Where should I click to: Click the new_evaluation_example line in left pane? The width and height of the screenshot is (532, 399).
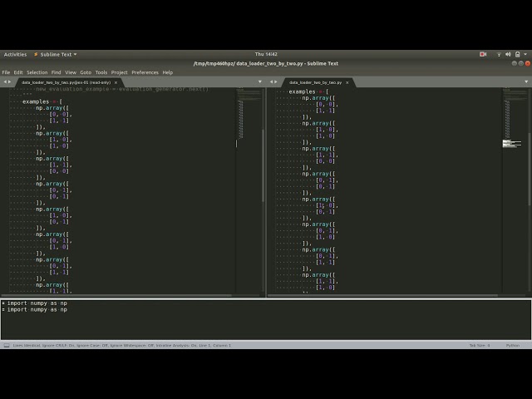[x=122, y=89]
